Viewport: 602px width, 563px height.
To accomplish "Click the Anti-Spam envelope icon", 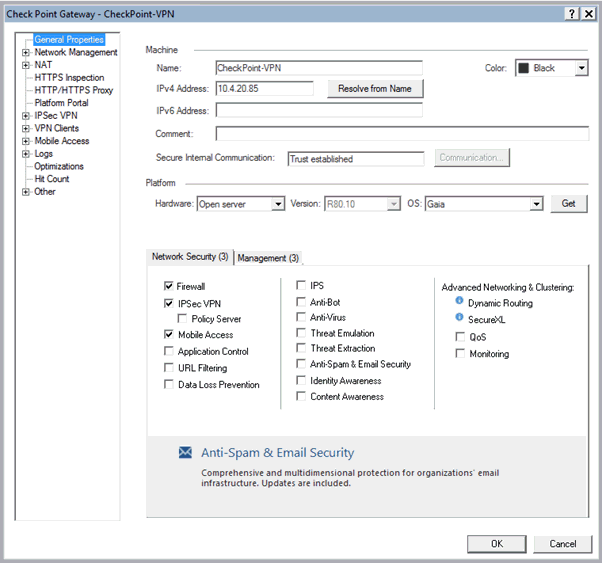I will (185, 453).
